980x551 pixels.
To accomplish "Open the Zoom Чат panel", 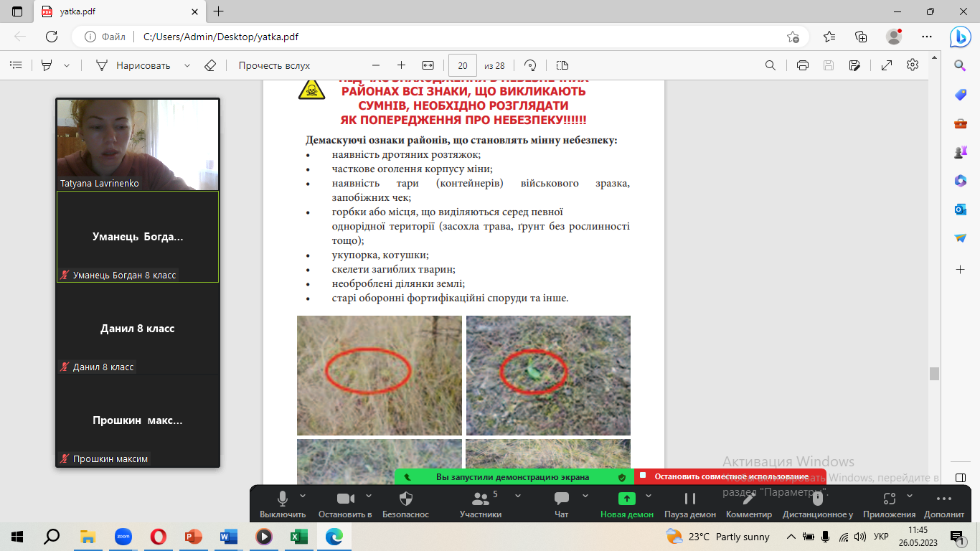I will 562,504.
